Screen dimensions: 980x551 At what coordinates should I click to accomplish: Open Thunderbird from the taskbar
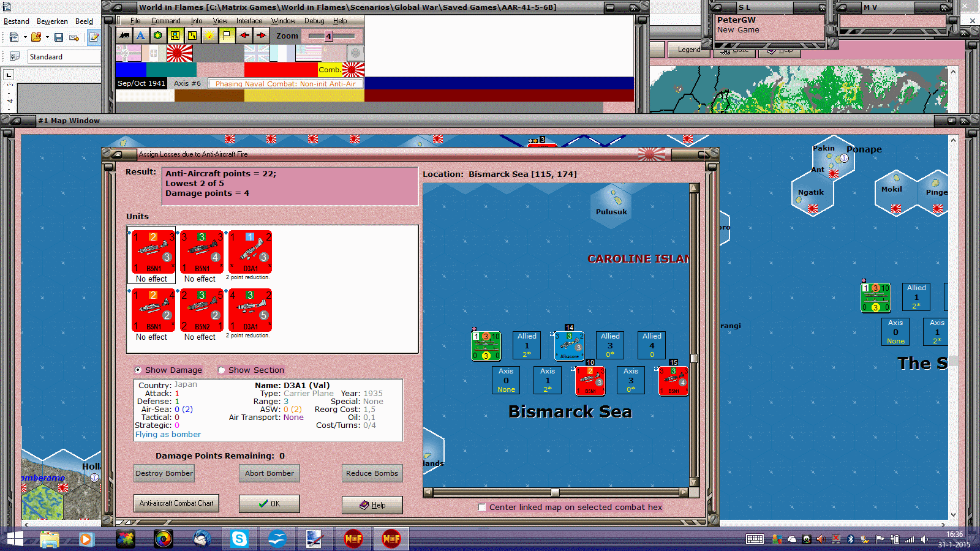pyautogui.click(x=202, y=539)
